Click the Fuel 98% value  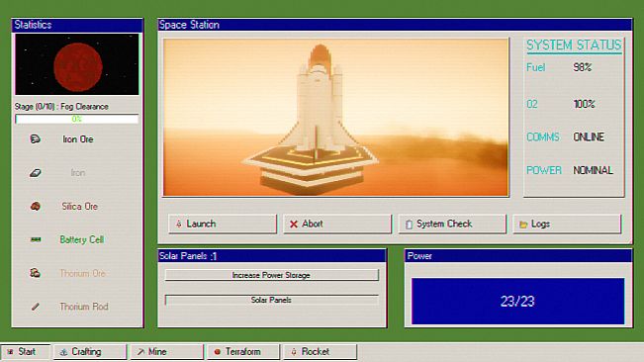(x=583, y=67)
